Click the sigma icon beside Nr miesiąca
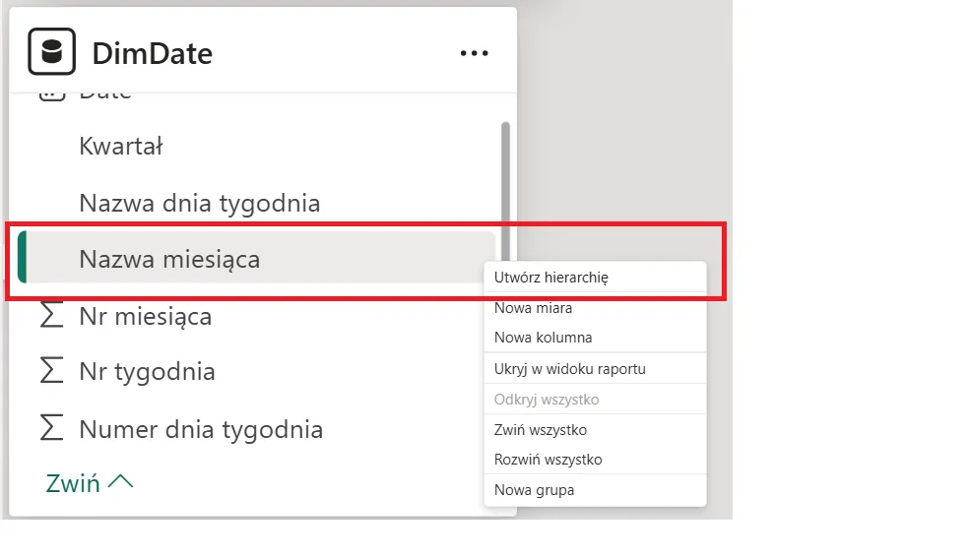968x560 pixels. [x=49, y=316]
